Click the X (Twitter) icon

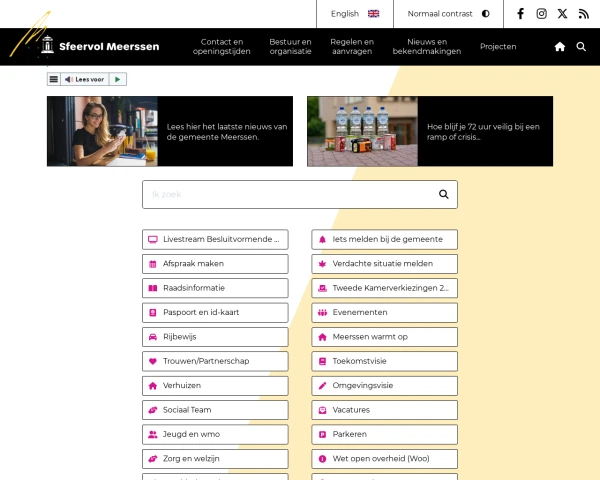pos(562,14)
